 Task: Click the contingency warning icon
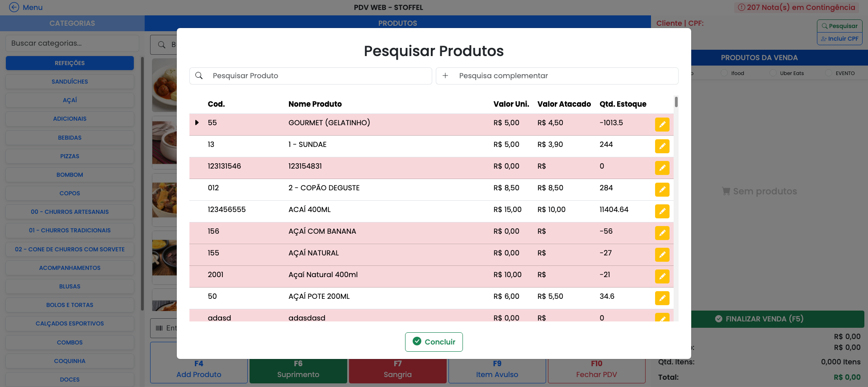[x=741, y=7]
